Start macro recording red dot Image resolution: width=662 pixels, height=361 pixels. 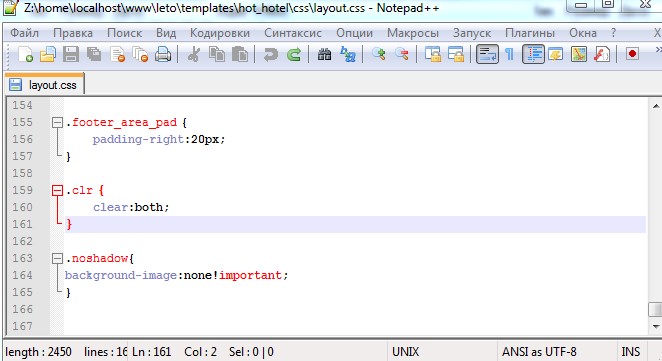click(x=632, y=54)
